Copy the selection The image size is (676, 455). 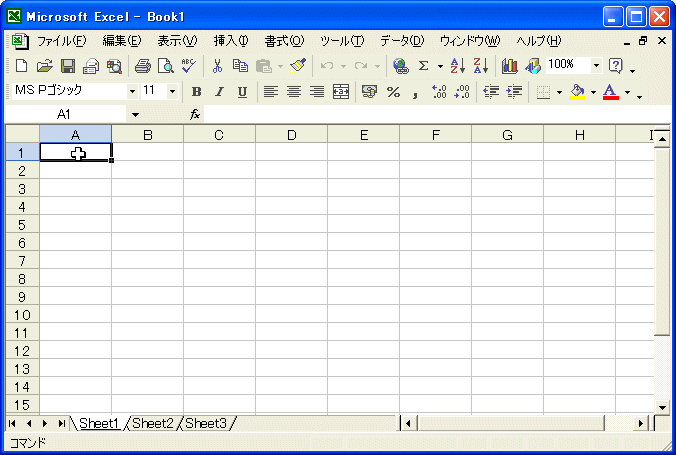(240, 66)
